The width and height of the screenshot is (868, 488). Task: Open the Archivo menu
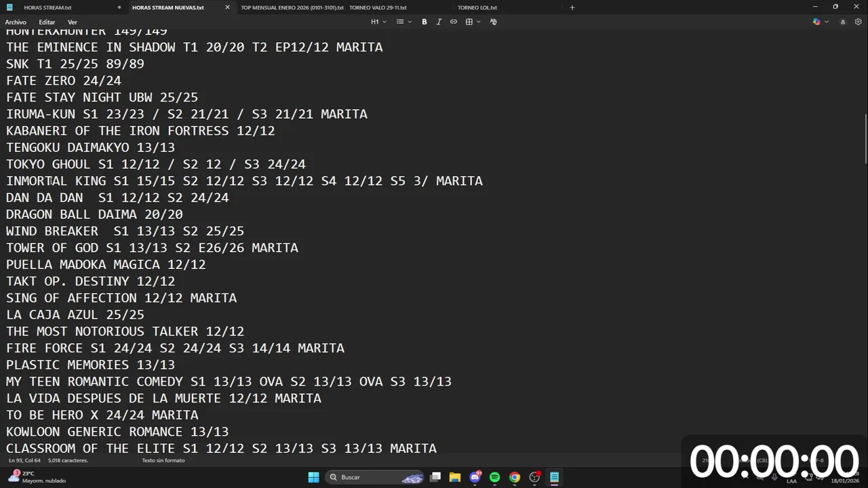coord(16,22)
